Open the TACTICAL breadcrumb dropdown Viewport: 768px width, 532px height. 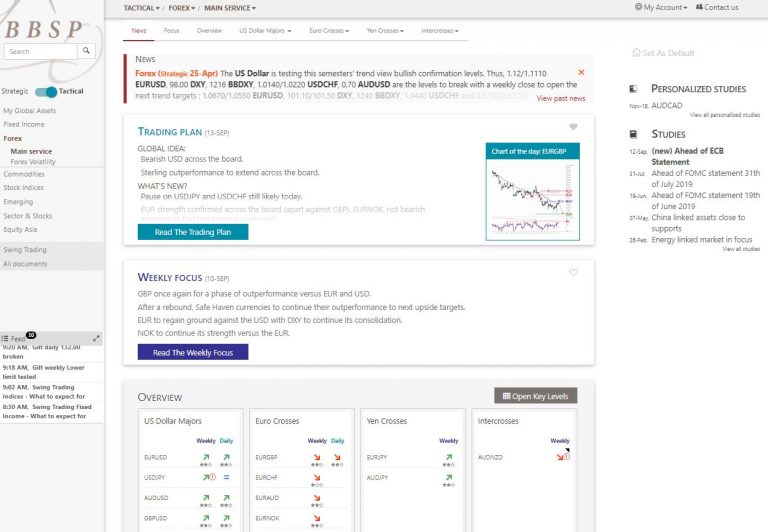(142, 8)
